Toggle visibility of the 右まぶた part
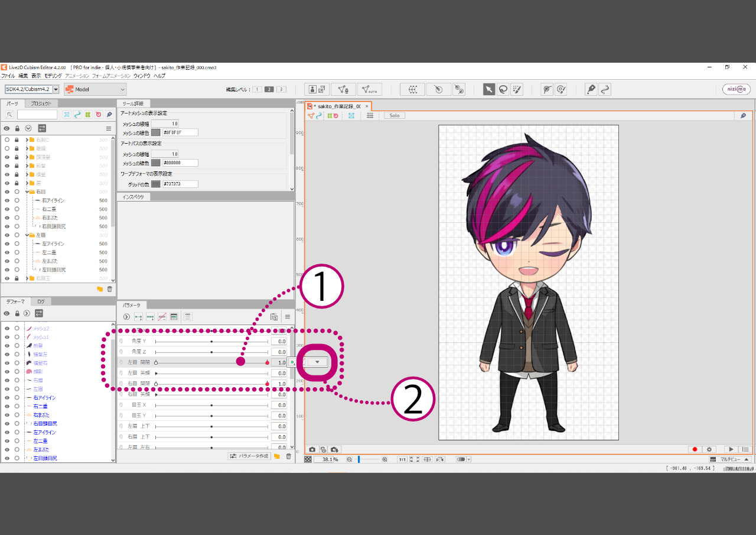The image size is (756, 535). coord(7,218)
